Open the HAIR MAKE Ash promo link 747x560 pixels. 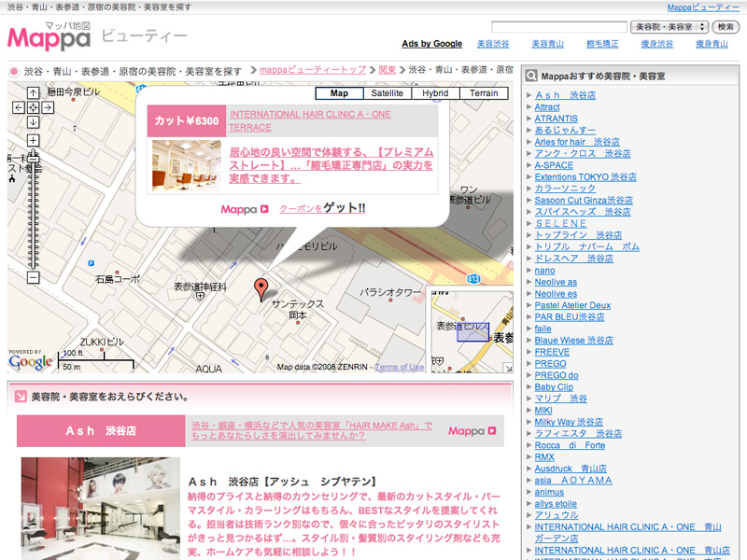312,430
